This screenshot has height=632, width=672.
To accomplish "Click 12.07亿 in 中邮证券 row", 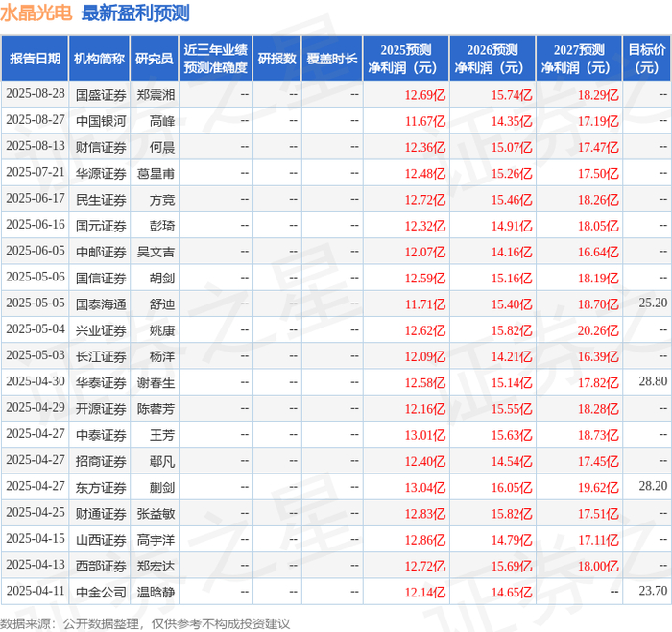I will click(x=425, y=252).
